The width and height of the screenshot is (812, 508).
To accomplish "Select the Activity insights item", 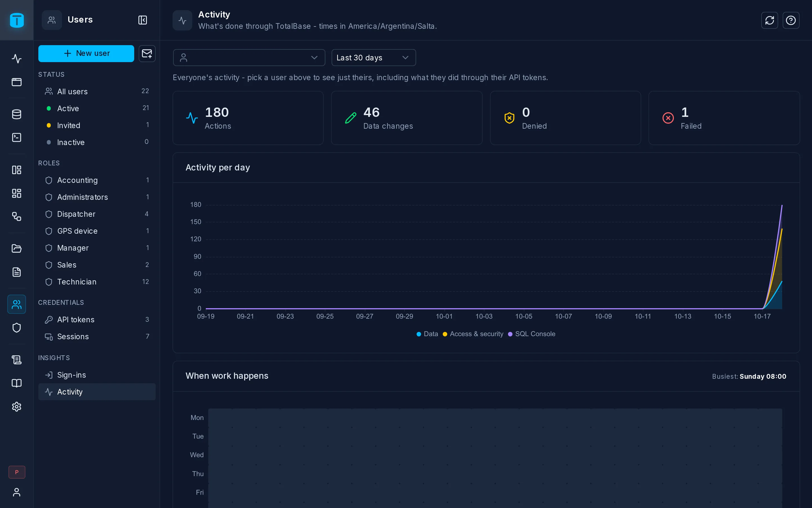I will coord(97,392).
